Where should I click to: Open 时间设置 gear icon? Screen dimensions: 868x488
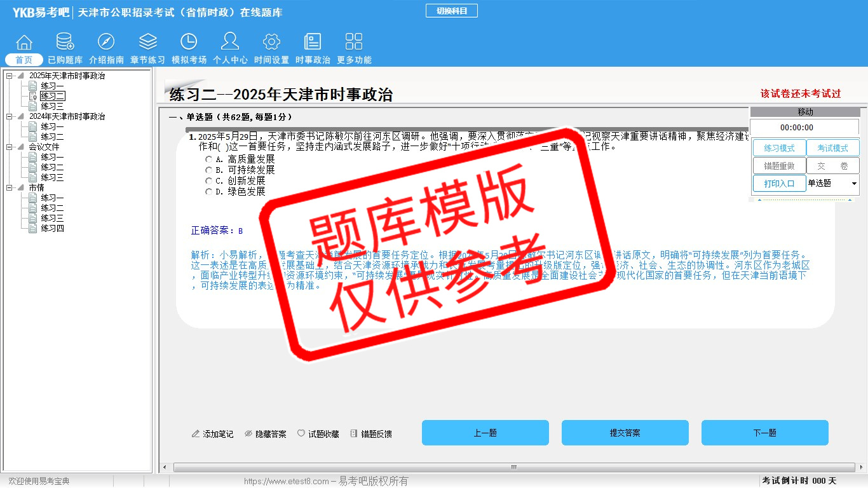click(271, 43)
